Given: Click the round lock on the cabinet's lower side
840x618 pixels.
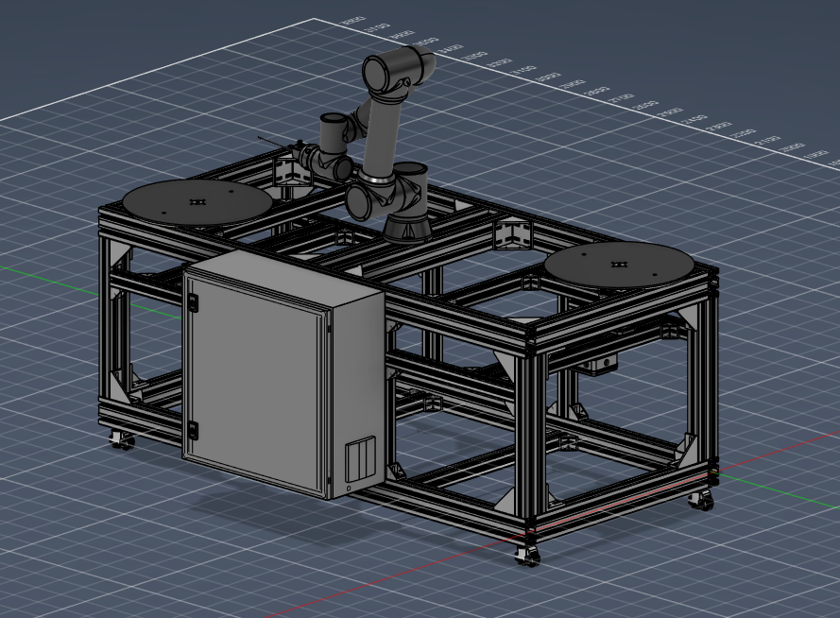Looking at the screenshot, I should [x=350, y=488].
